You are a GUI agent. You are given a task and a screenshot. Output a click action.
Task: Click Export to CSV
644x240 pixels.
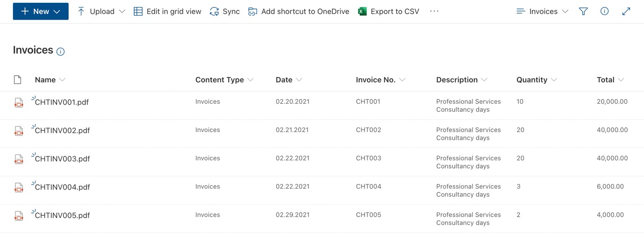389,11
